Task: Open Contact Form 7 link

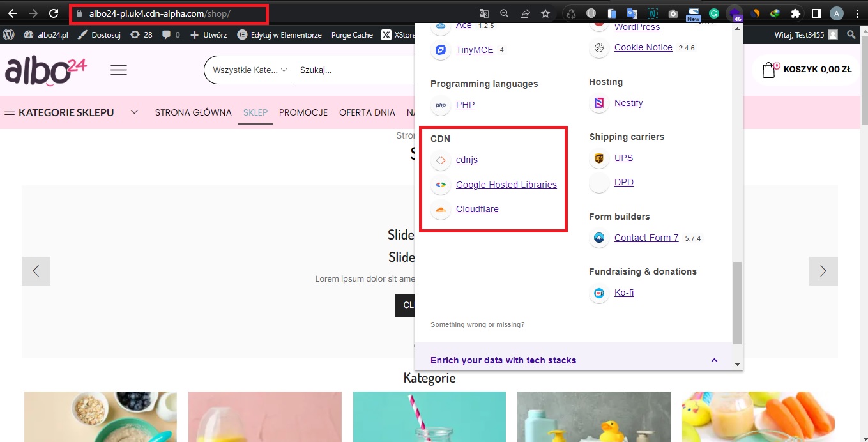Action: (646, 238)
